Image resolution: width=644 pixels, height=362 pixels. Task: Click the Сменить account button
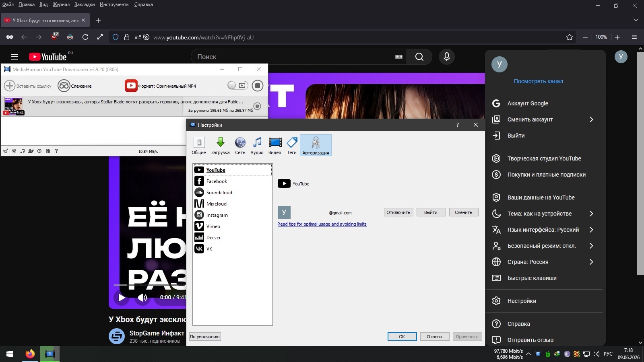coord(464,212)
